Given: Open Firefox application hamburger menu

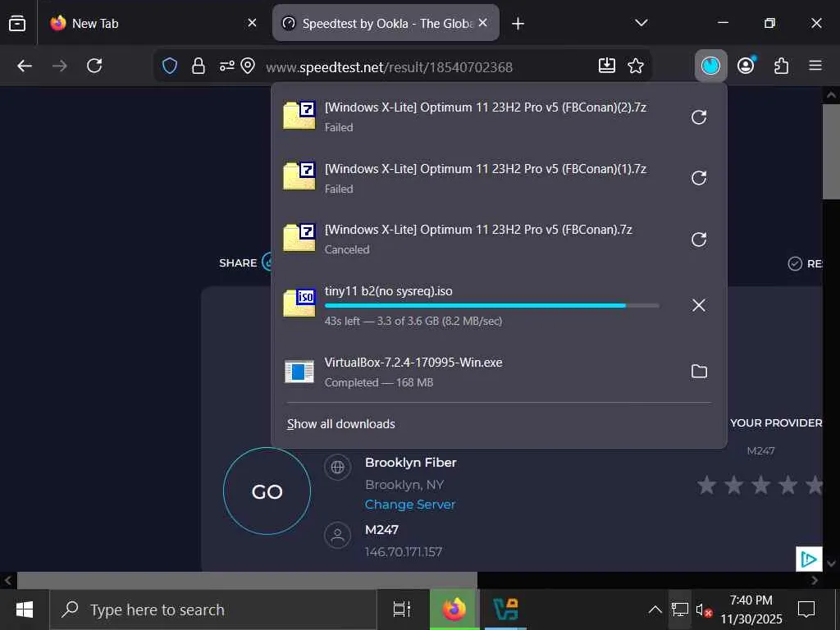Looking at the screenshot, I should coord(815,66).
